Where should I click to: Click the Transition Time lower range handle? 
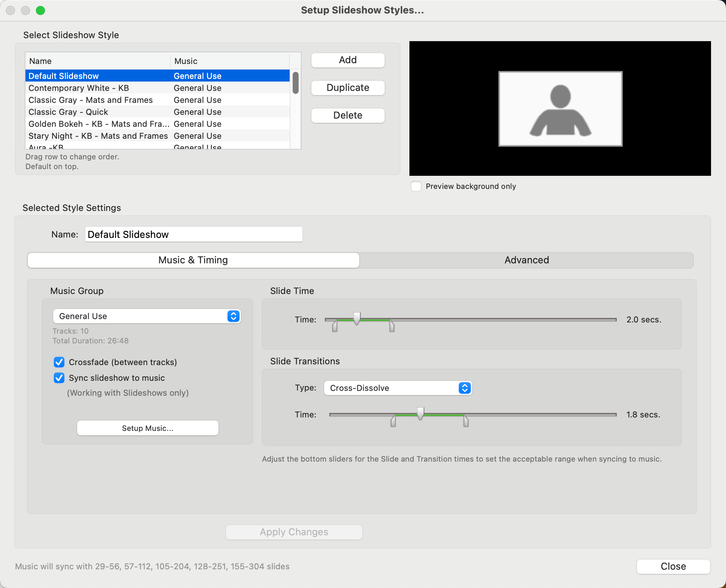[x=393, y=421]
